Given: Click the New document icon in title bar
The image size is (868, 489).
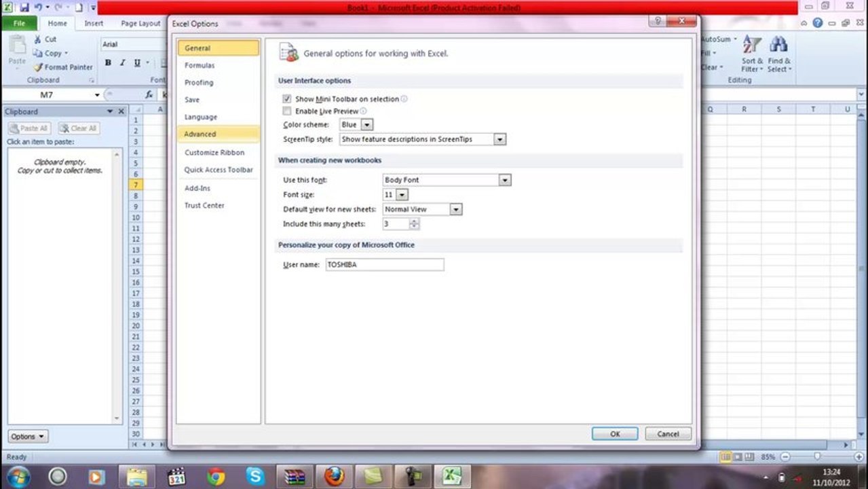Looking at the screenshot, I should click(x=79, y=7).
